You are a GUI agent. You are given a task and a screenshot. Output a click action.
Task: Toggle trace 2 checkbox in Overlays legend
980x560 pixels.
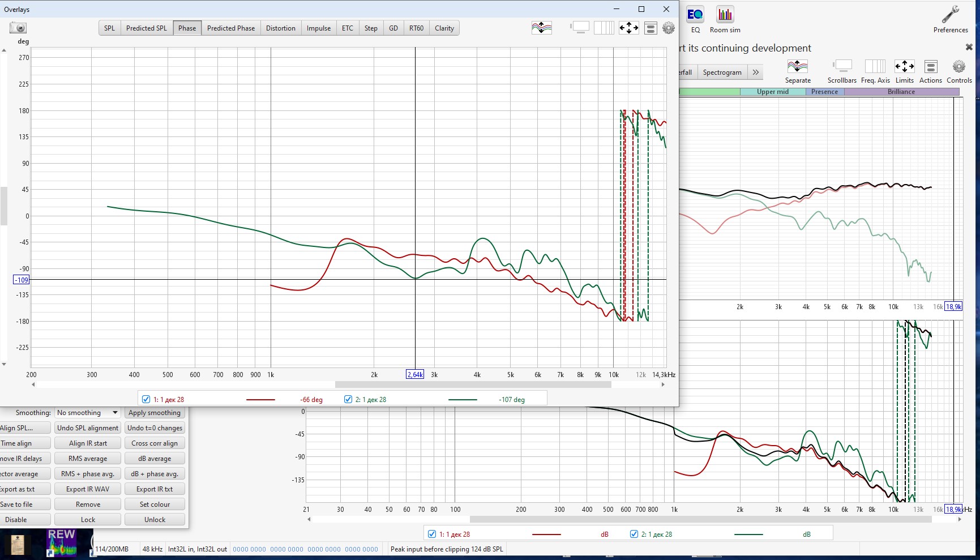pos(348,399)
